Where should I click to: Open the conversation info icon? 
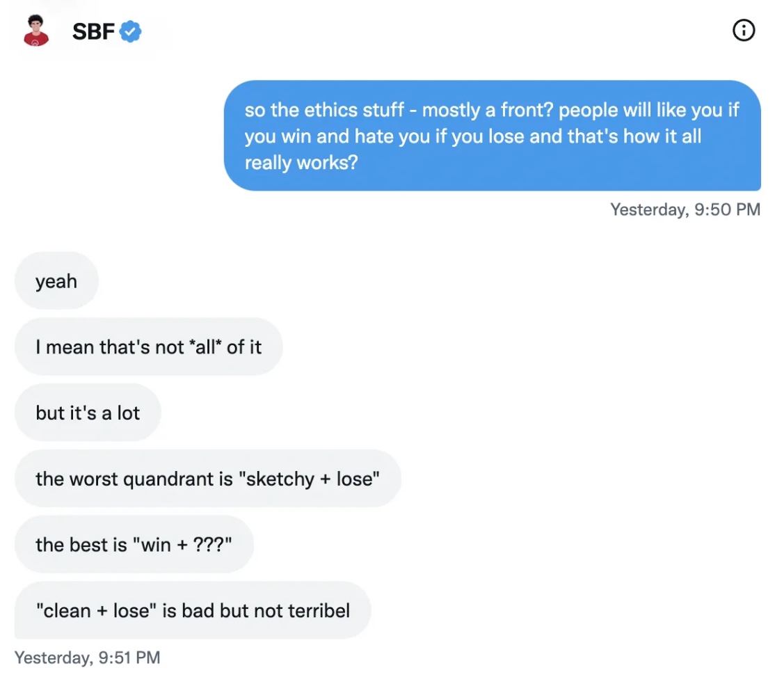point(744,30)
